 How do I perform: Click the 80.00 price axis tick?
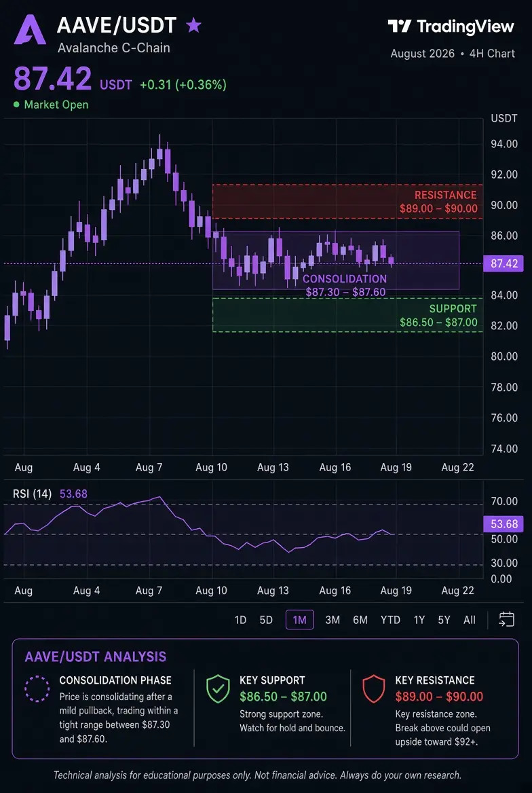(504, 356)
